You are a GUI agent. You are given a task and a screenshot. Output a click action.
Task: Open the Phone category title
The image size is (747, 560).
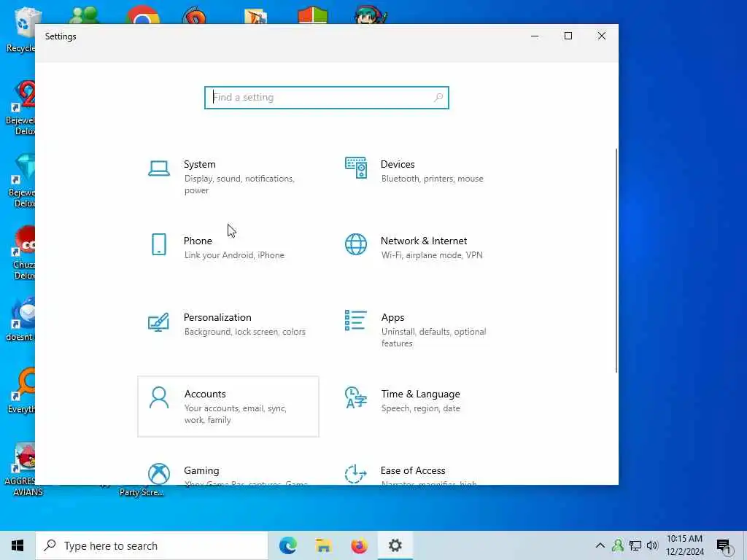[x=198, y=241]
